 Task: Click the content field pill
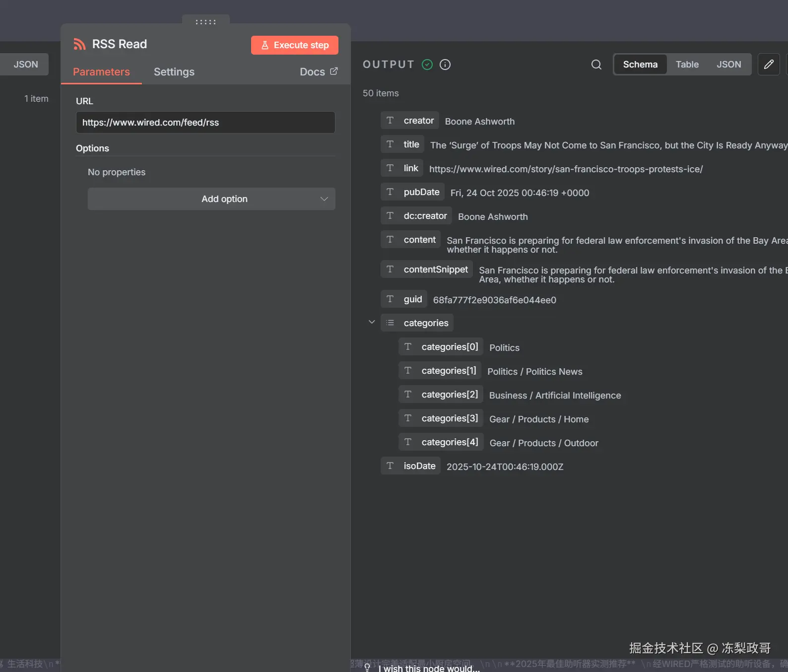pyautogui.click(x=411, y=240)
